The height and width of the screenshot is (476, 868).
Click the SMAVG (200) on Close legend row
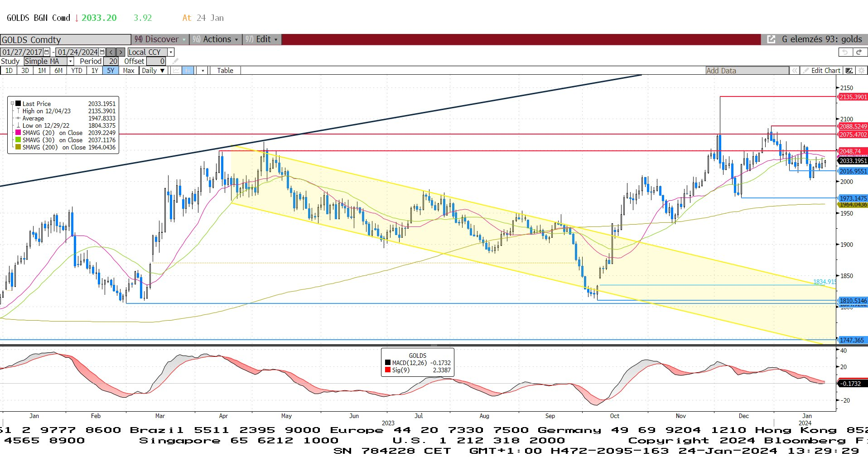click(65, 147)
